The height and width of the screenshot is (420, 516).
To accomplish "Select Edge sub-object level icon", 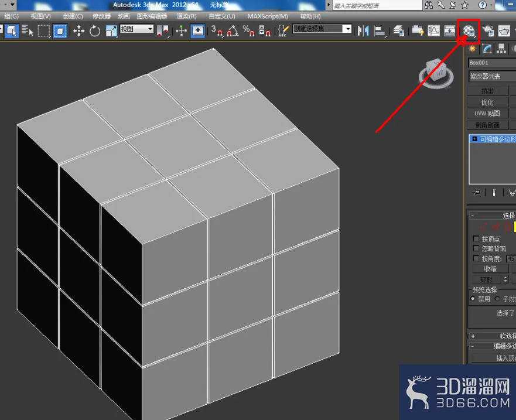I will pos(496,227).
